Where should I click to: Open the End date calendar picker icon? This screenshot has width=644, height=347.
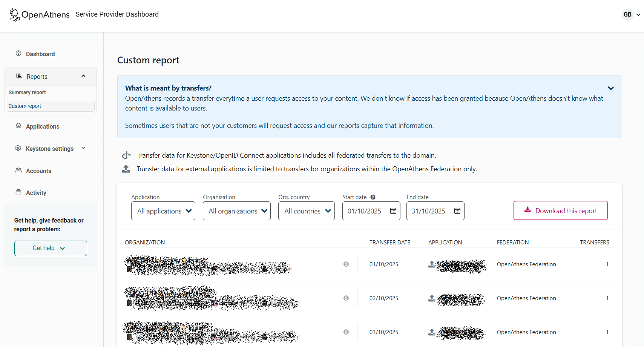click(x=457, y=210)
